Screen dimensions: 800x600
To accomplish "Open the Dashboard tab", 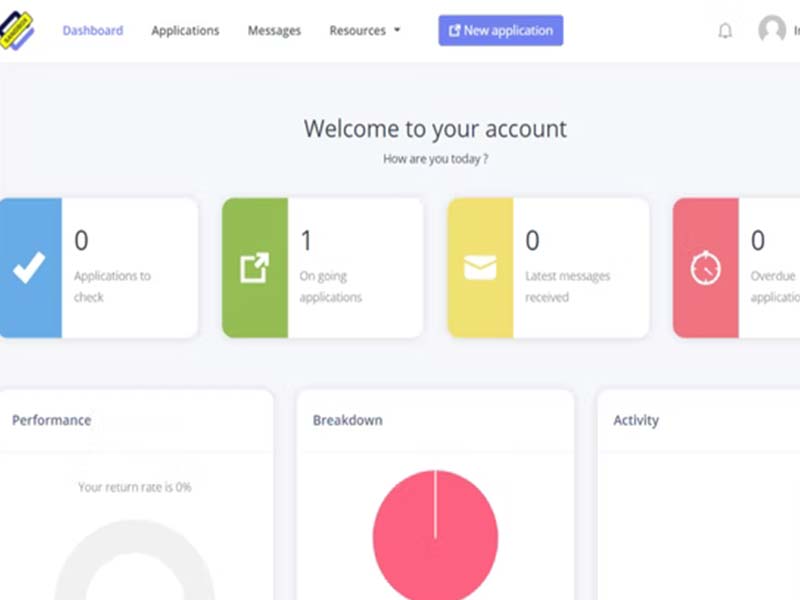I will [93, 31].
